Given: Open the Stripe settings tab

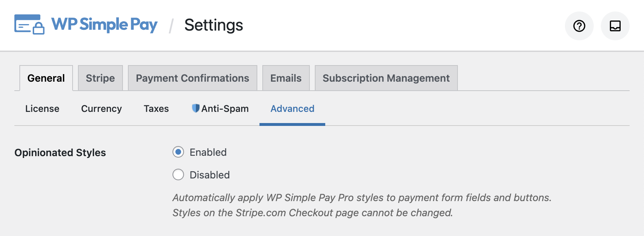Looking at the screenshot, I should pos(100,78).
